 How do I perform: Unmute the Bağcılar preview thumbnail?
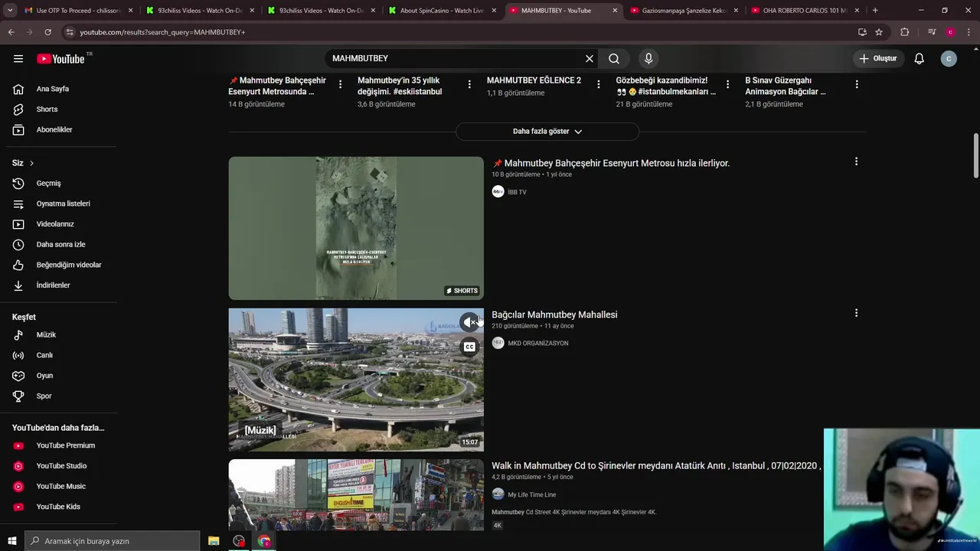click(469, 322)
